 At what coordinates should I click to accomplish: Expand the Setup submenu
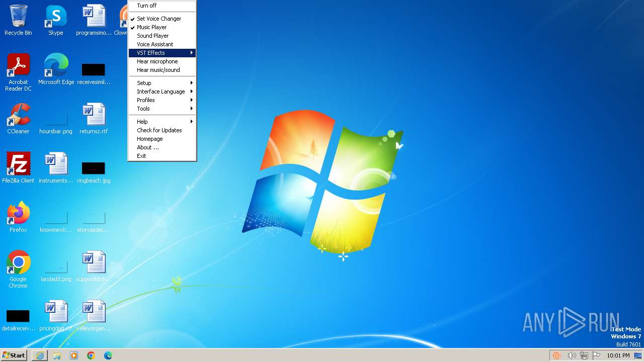[162, 83]
